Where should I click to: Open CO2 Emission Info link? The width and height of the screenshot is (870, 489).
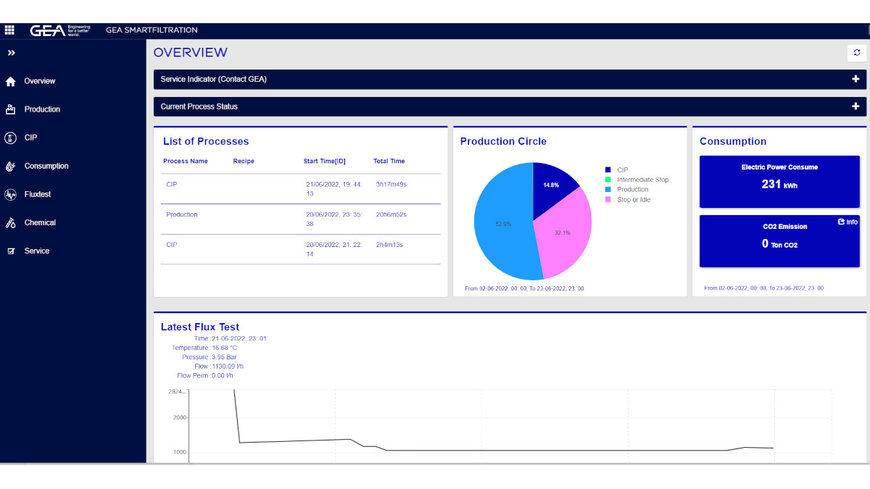pos(847,222)
